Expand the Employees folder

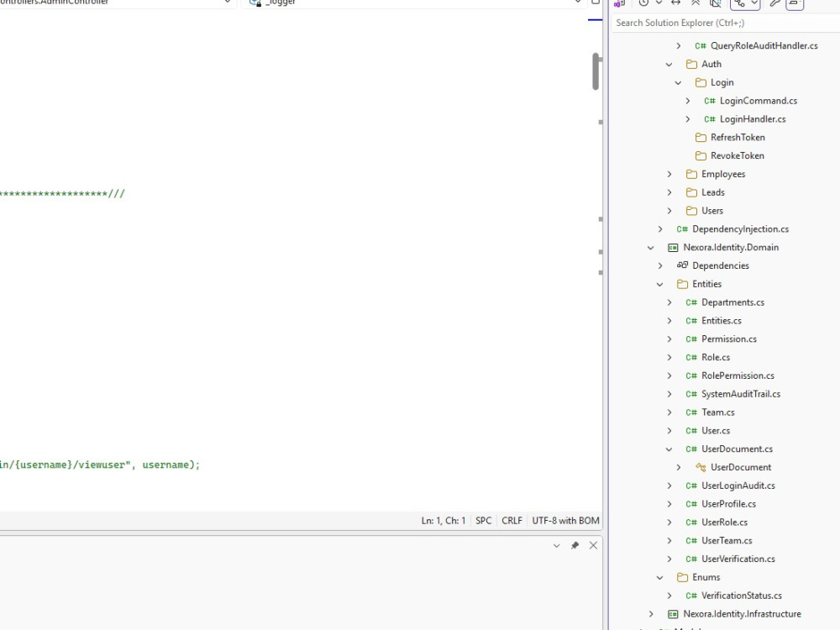669,174
